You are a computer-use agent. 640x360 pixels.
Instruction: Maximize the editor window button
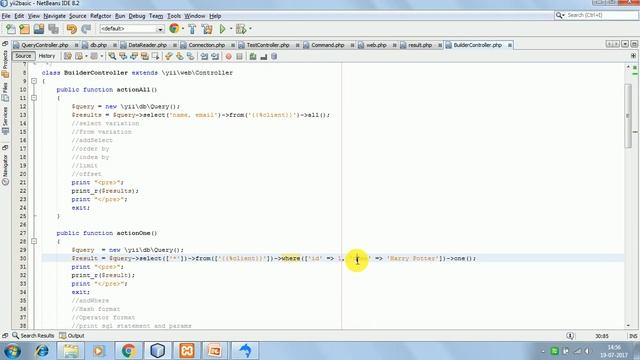pyautogui.click(x=634, y=44)
